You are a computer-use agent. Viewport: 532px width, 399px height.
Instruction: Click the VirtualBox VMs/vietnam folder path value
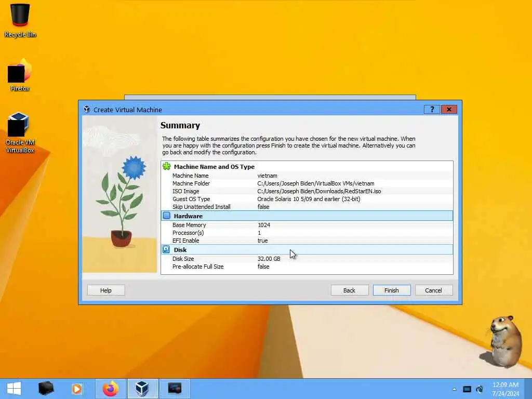click(x=316, y=183)
